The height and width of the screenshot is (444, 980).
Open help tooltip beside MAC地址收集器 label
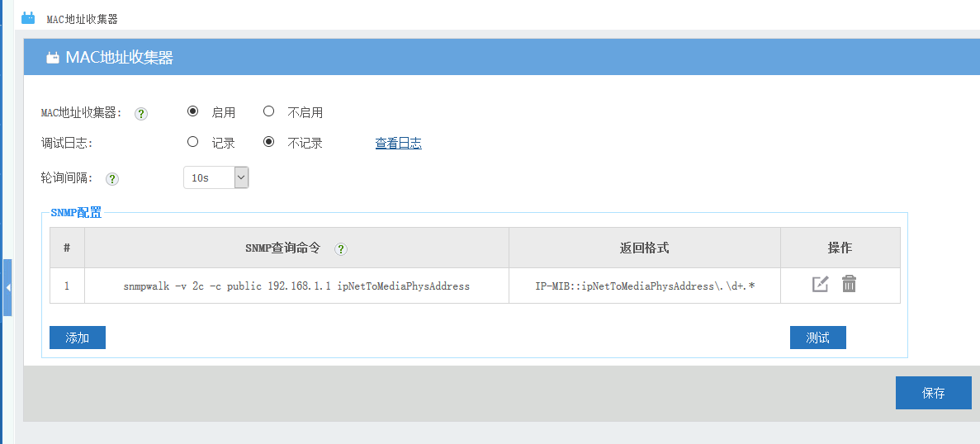(141, 114)
